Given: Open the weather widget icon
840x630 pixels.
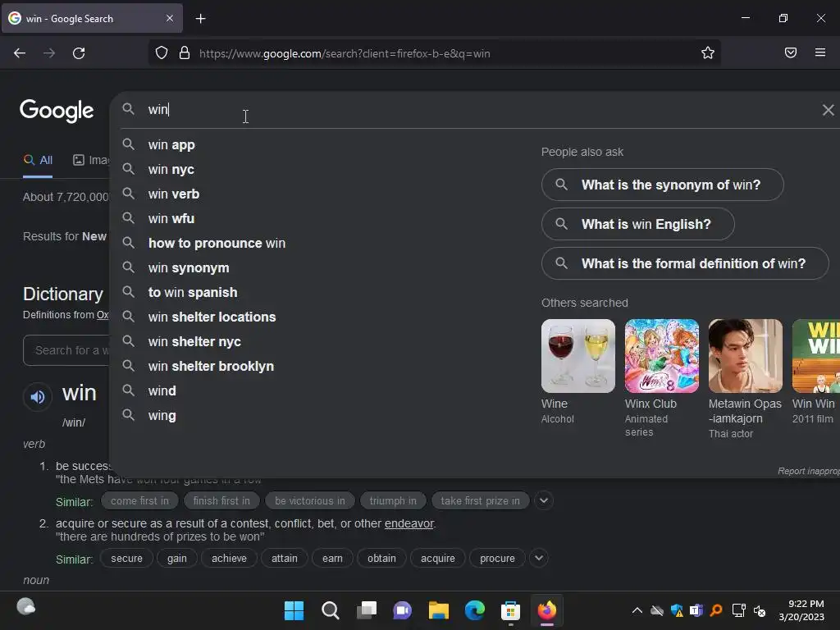Looking at the screenshot, I should point(25,607).
